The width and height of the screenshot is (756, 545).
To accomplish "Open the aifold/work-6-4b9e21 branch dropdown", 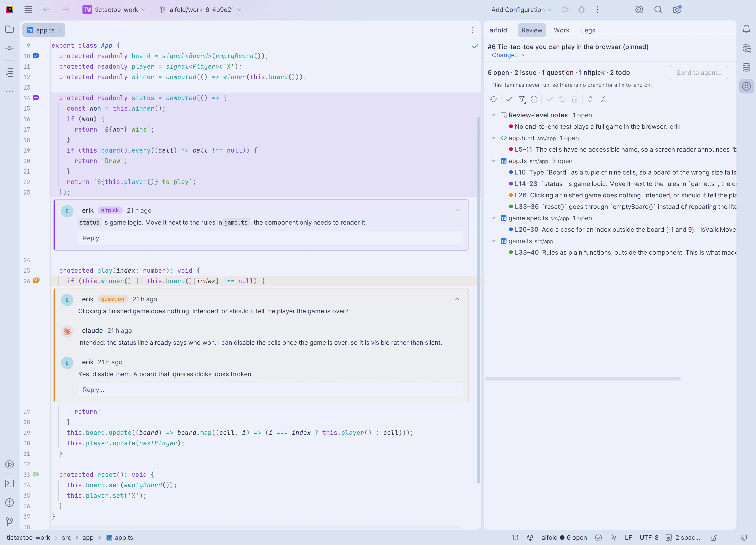I will click(200, 10).
